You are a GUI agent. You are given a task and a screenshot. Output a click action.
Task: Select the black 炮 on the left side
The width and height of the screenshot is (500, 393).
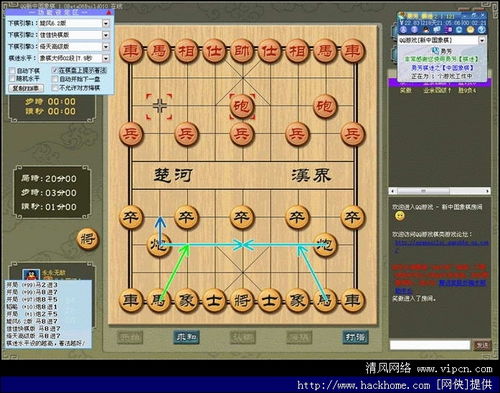click(159, 245)
